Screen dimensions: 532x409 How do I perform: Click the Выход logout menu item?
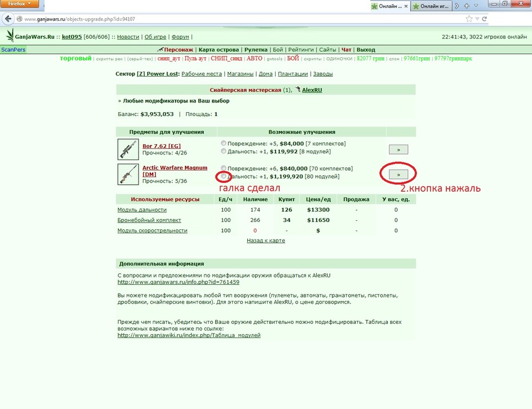(x=366, y=50)
